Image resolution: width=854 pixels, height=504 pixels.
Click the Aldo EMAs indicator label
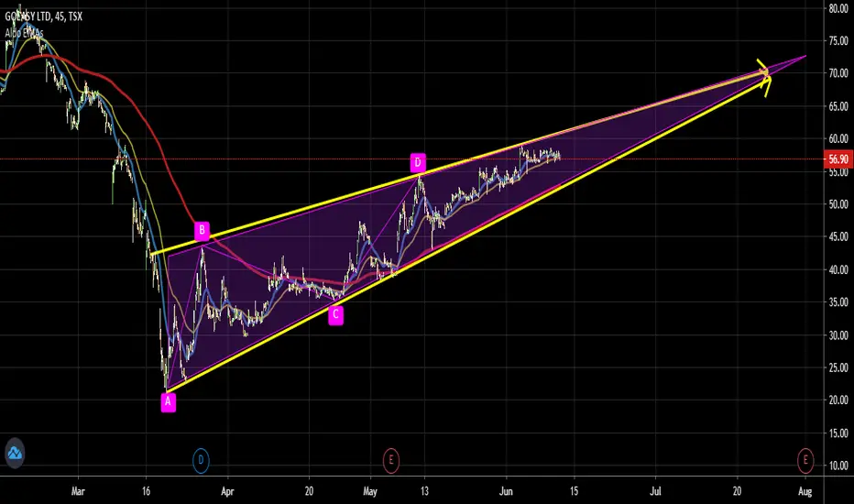pos(25,33)
